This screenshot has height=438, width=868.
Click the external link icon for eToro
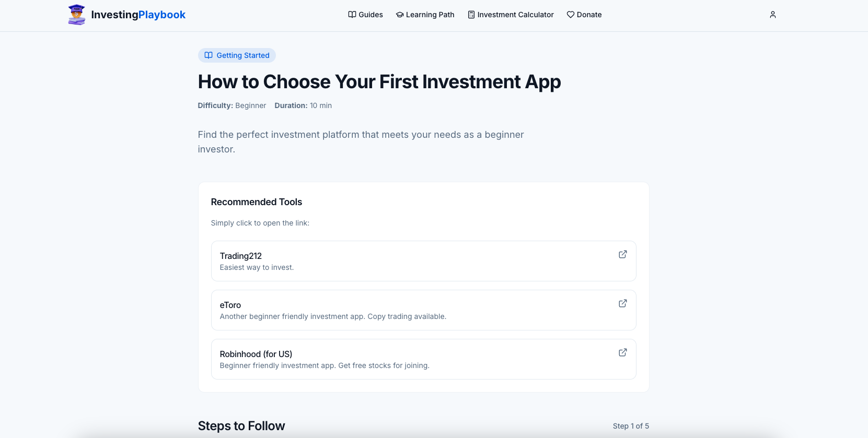point(622,303)
